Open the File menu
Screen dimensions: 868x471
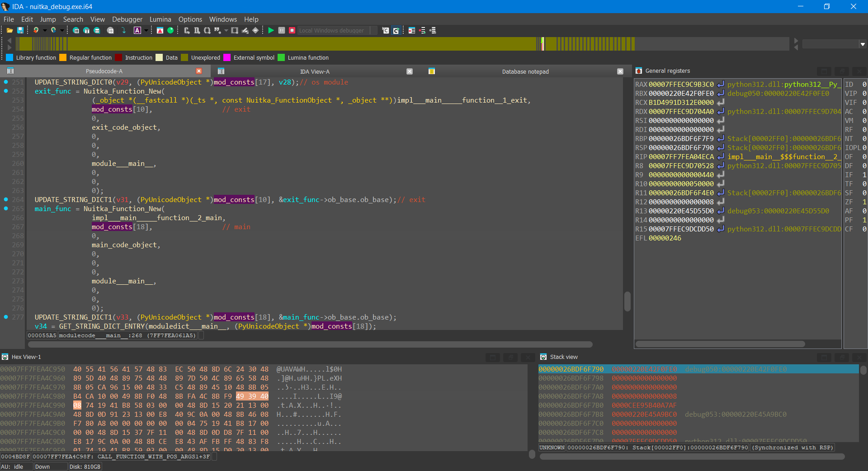point(9,19)
